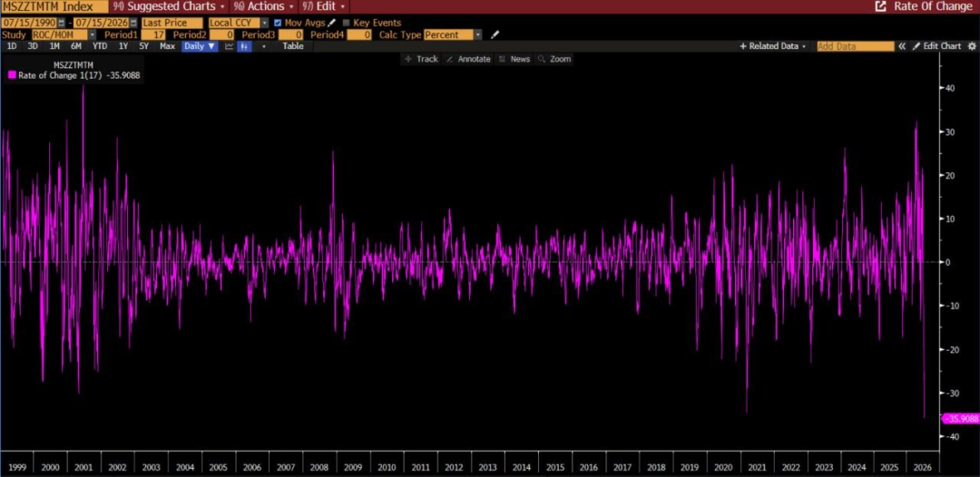The image size is (980, 477).
Task: Toggle the Mov Avgs checkbox
Action: (x=279, y=23)
